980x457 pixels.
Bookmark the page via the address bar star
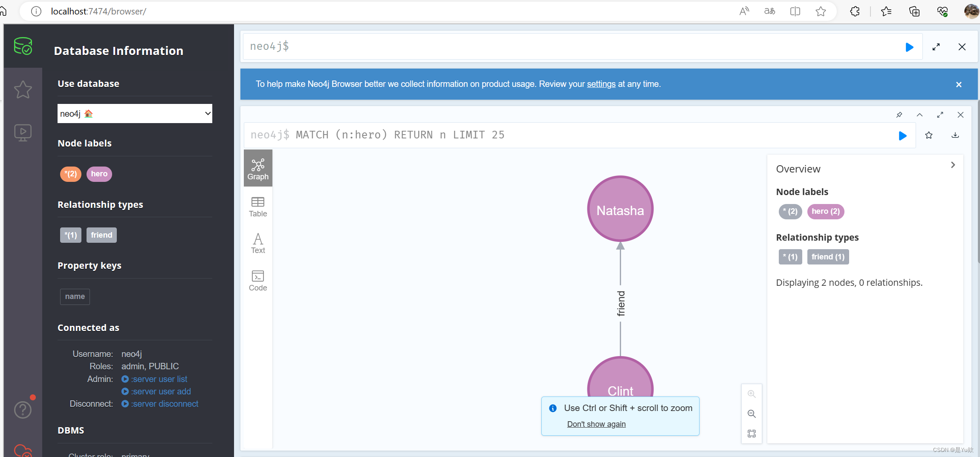(x=821, y=11)
